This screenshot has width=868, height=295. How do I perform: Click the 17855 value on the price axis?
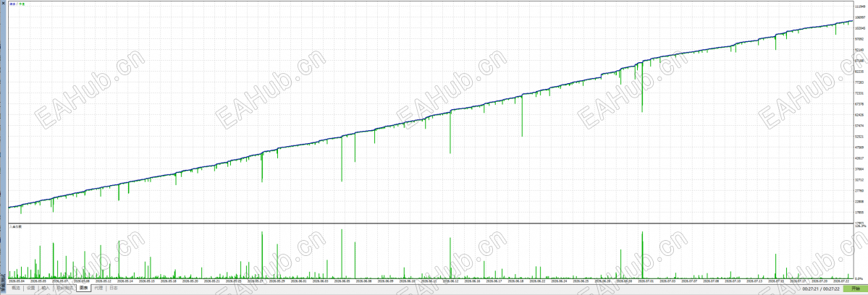click(x=859, y=212)
